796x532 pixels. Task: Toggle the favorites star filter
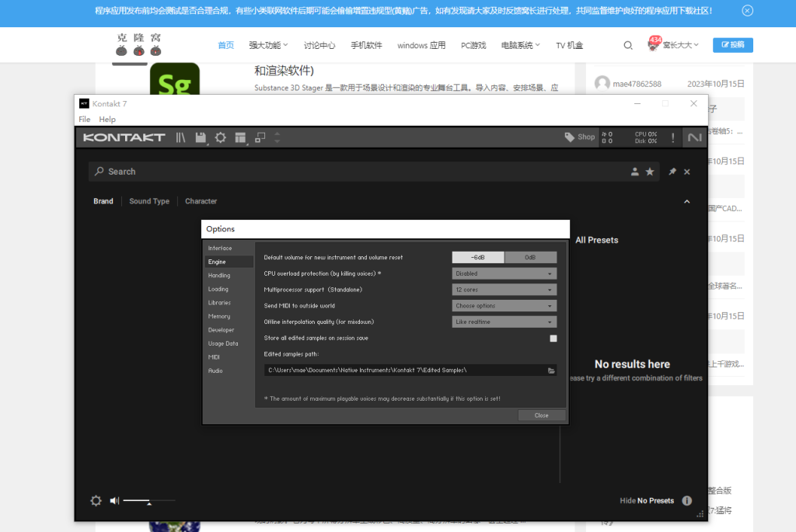point(650,172)
